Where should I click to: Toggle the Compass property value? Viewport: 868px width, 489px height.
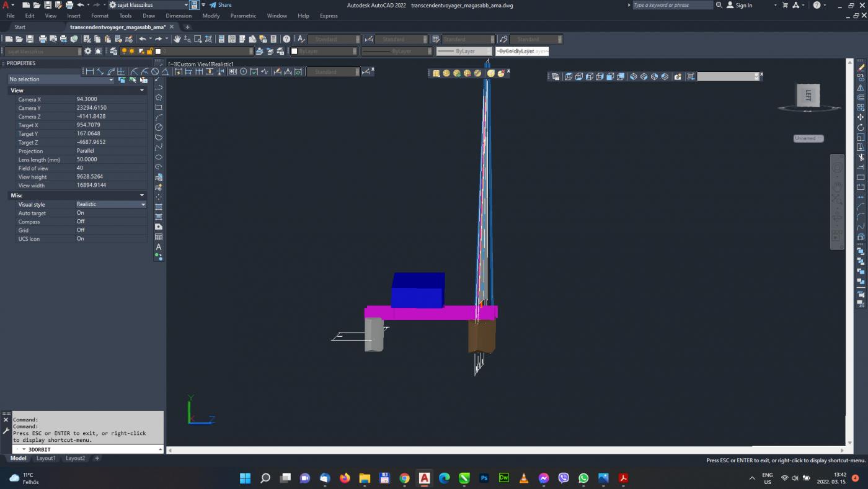(81, 222)
